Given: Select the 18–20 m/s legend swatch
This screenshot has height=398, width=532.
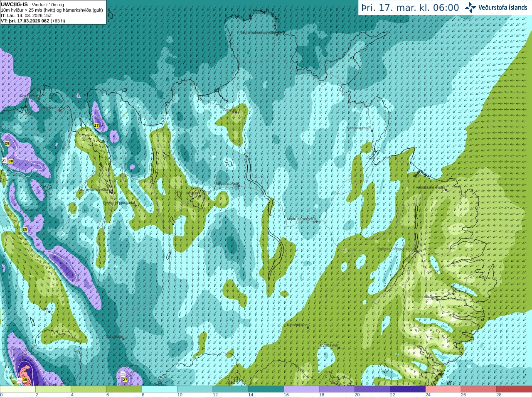Looking at the screenshot, I should 337,389.
